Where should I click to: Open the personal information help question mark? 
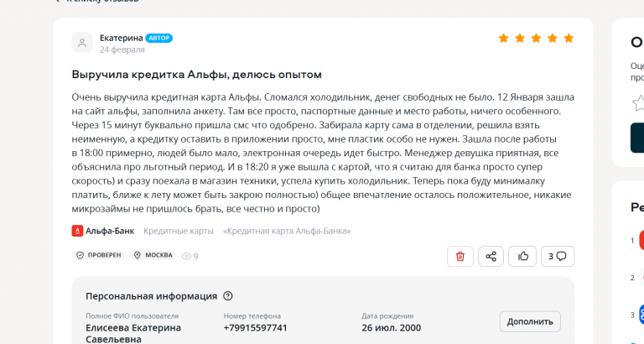pos(228,296)
